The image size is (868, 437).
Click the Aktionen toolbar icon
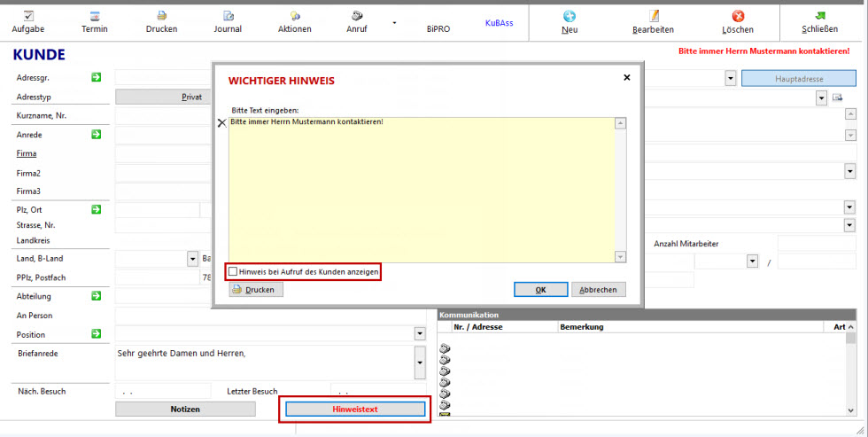point(294,16)
